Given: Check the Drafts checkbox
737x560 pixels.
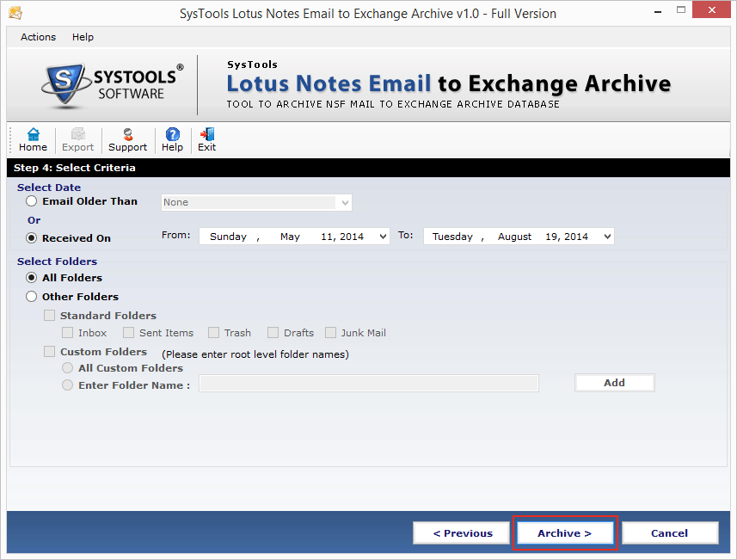Looking at the screenshot, I should tap(273, 332).
